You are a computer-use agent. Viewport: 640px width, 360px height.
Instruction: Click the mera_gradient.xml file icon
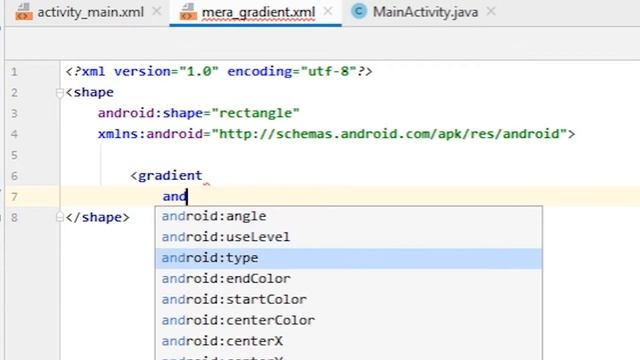188,12
